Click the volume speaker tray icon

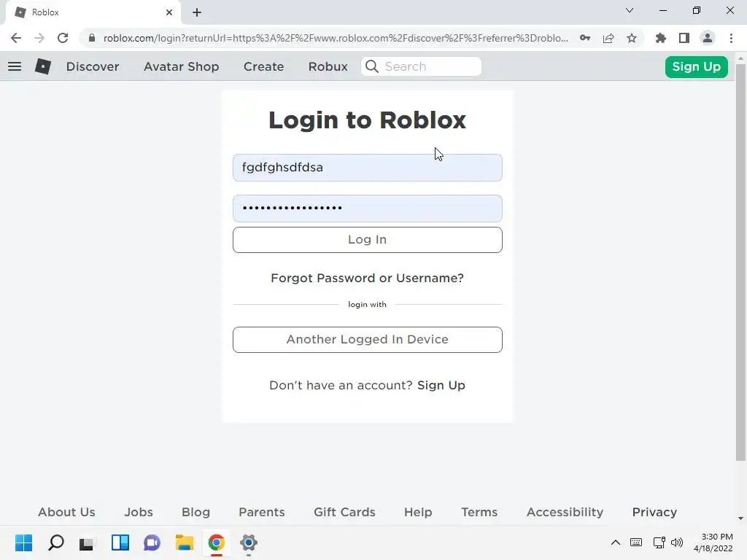pyautogui.click(x=677, y=542)
